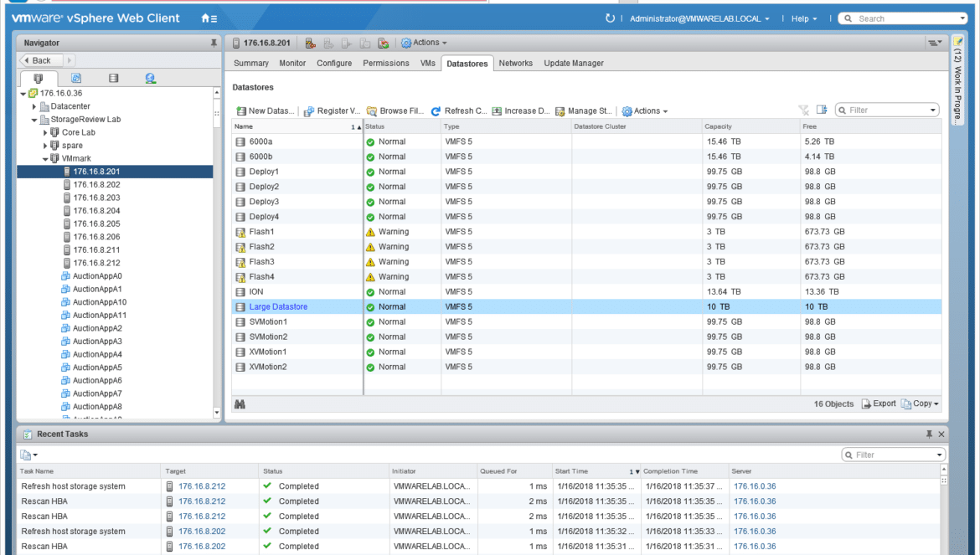The image size is (980, 555).
Task: Select host 176.16.8.212 in the Navigator tree
Action: point(97,263)
